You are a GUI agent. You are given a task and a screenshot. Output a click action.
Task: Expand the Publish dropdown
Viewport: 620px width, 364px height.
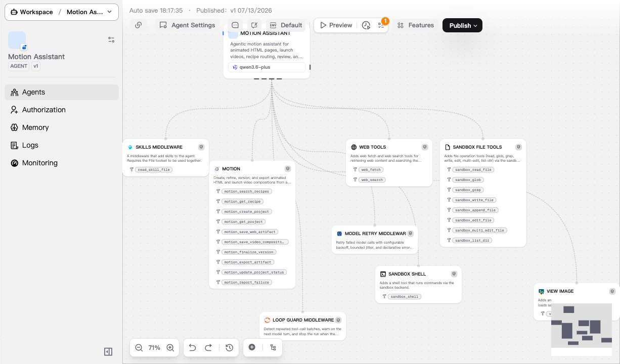pos(462,25)
